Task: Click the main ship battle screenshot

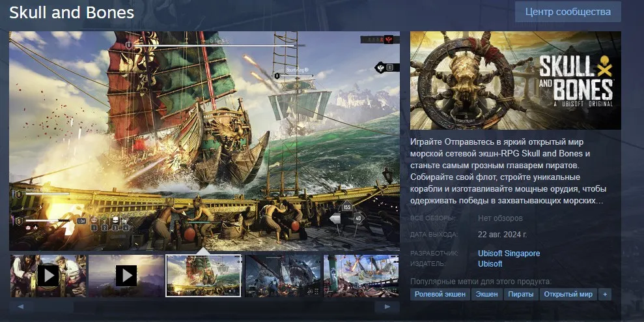Action: [204, 141]
